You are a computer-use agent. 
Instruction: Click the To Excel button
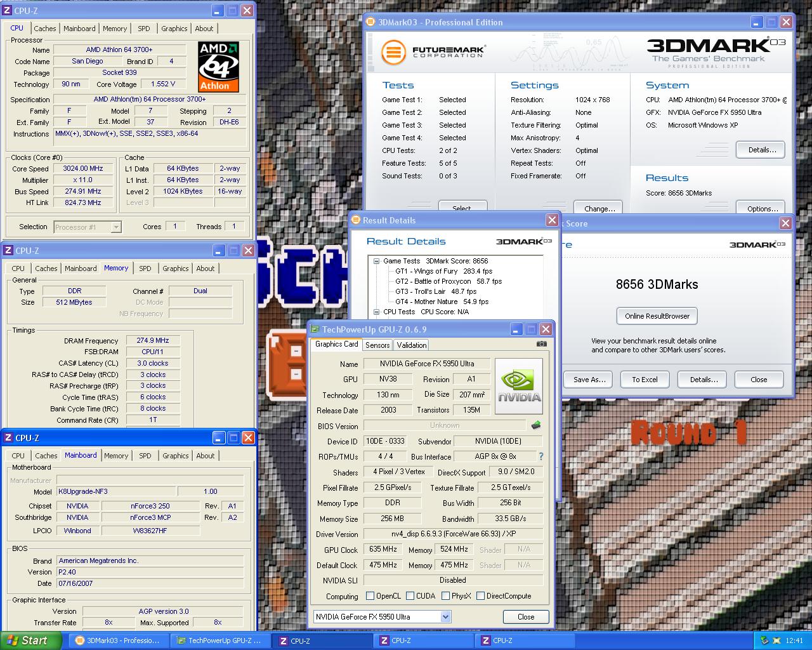coord(645,380)
